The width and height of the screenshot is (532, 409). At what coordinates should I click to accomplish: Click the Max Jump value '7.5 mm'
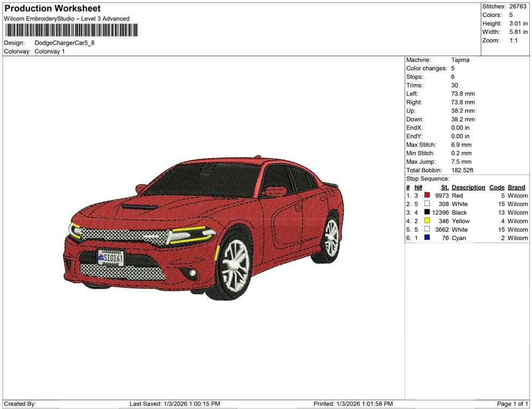click(x=461, y=162)
